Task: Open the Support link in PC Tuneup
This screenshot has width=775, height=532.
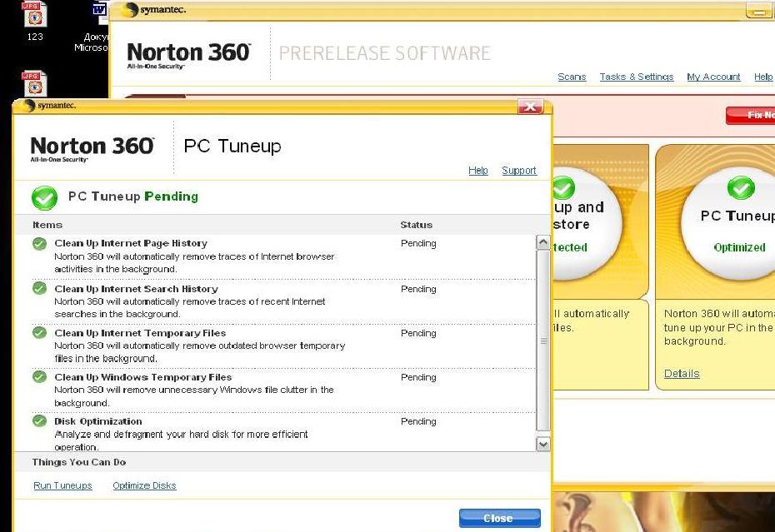Action: point(519,171)
